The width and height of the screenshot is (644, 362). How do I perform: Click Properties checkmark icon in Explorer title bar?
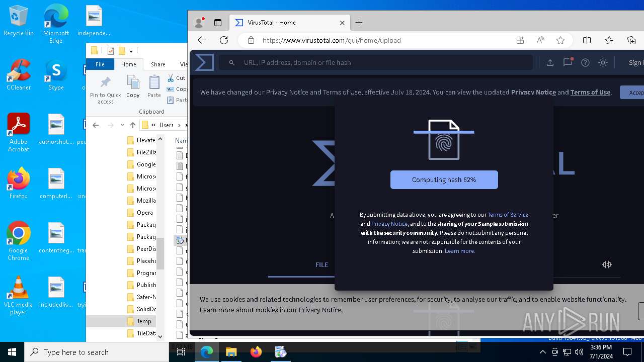(x=111, y=51)
